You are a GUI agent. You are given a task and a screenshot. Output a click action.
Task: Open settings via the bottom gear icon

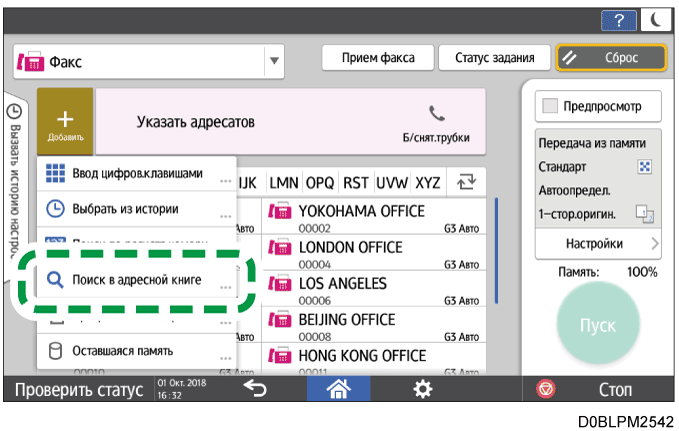point(425,388)
